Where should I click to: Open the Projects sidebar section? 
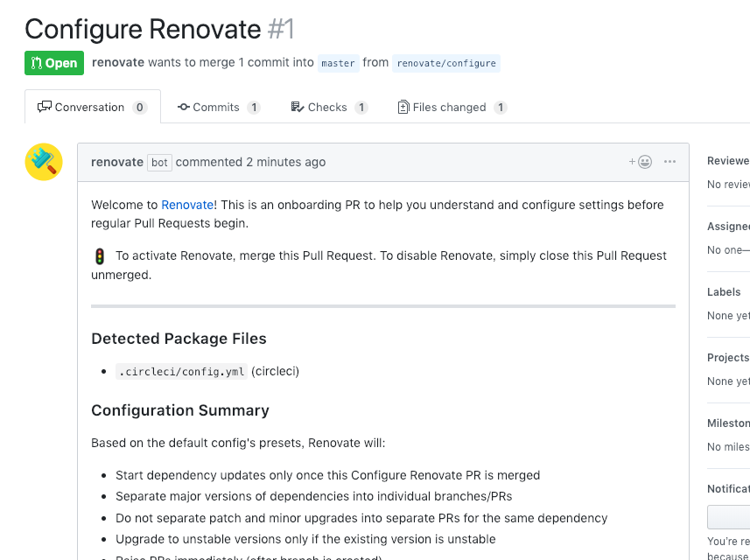728,357
